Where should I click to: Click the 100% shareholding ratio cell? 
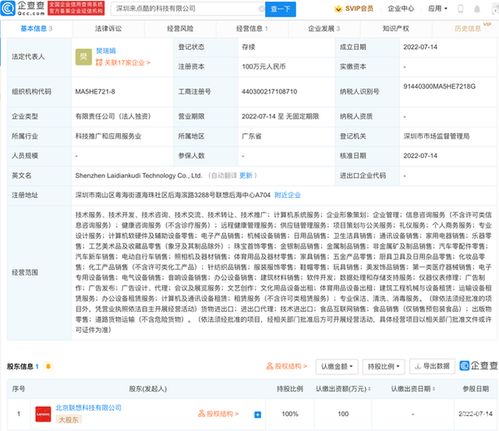(x=290, y=414)
